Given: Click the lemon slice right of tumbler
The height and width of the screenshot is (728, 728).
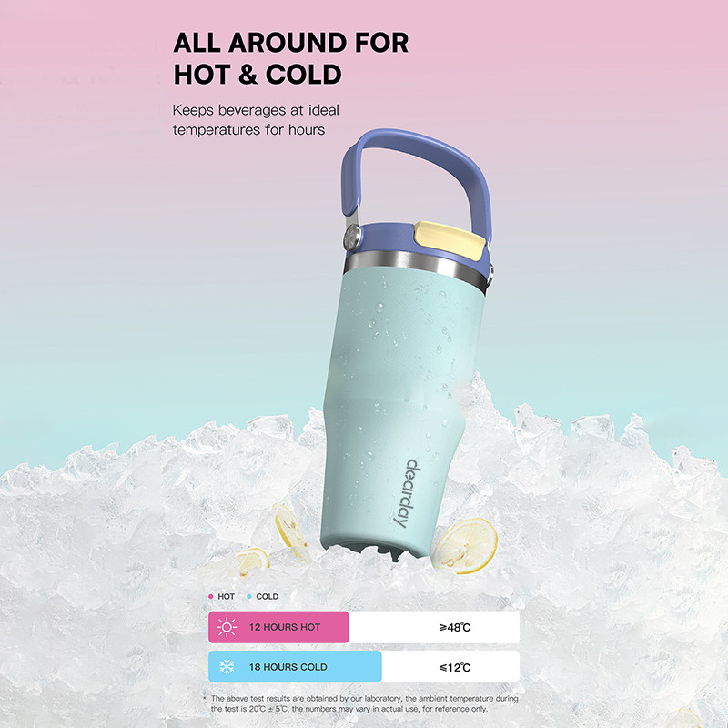Looking at the screenshot, I should (x=464, y=546).
